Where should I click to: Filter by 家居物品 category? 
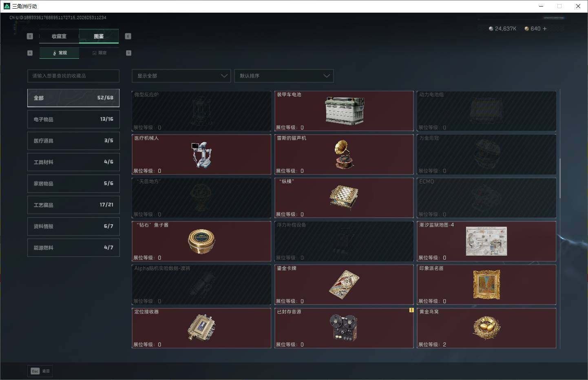pyautogui.click(x=73, y=183)
